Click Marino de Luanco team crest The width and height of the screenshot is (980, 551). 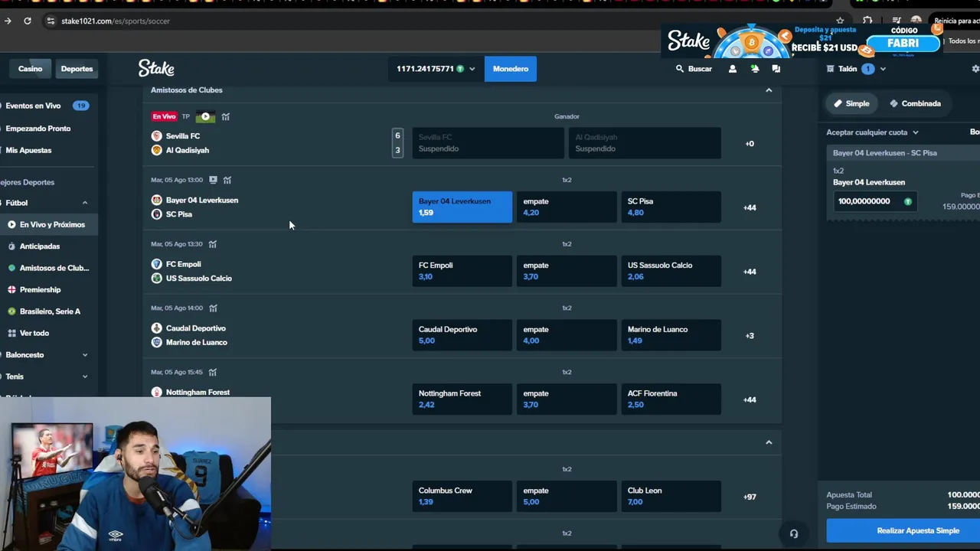point(157,342)
